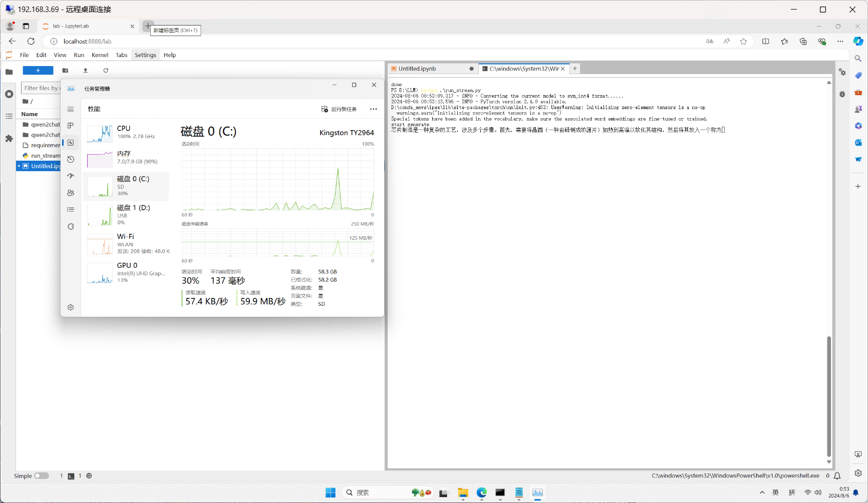
Task: Open JupyterLab Edit menu
Action: pos(42,55)
